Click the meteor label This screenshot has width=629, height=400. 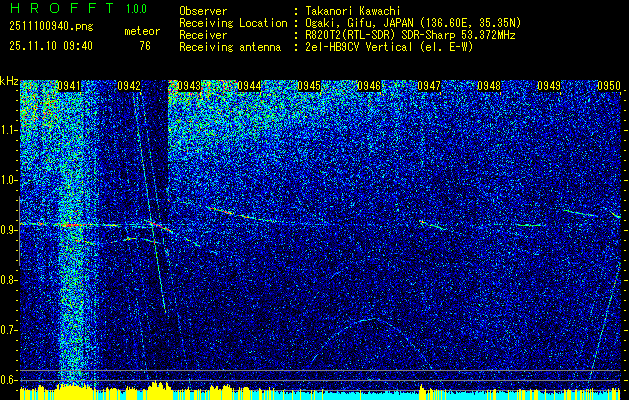pos(142,31)
